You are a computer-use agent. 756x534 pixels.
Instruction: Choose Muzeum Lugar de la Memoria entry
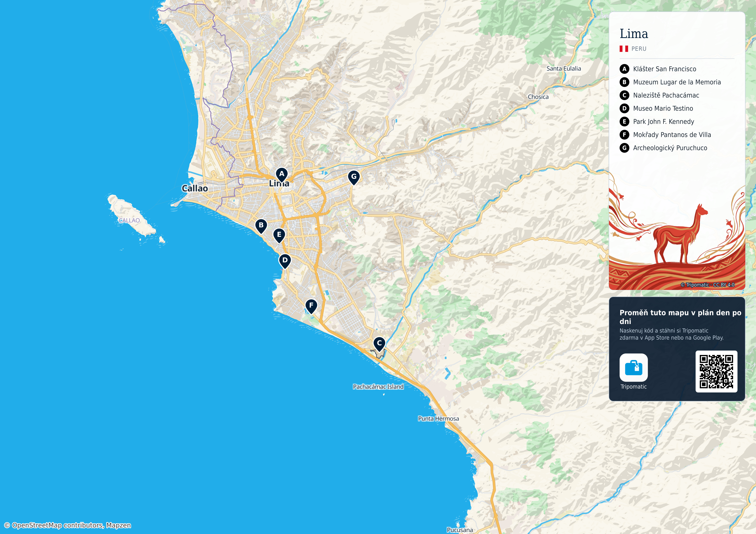pyautogui.click(x=671, y=82)
